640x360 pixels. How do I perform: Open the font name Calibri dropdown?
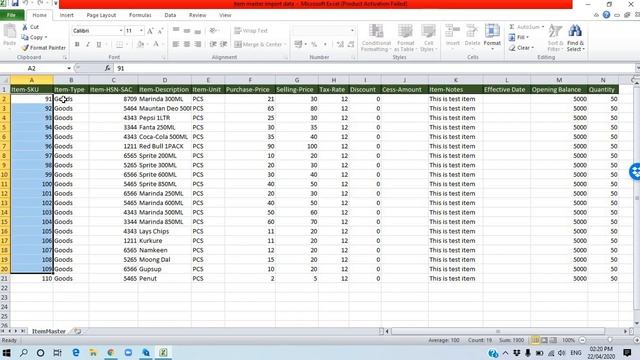[121, 31]
